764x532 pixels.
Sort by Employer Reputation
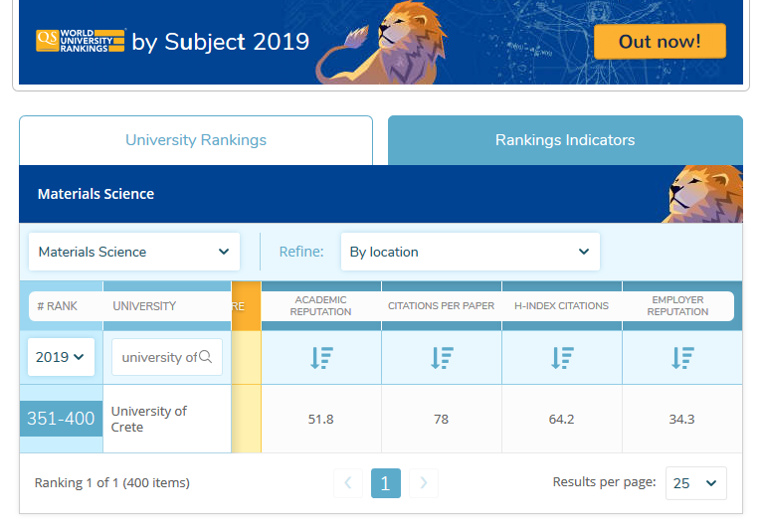pos(682,358)
